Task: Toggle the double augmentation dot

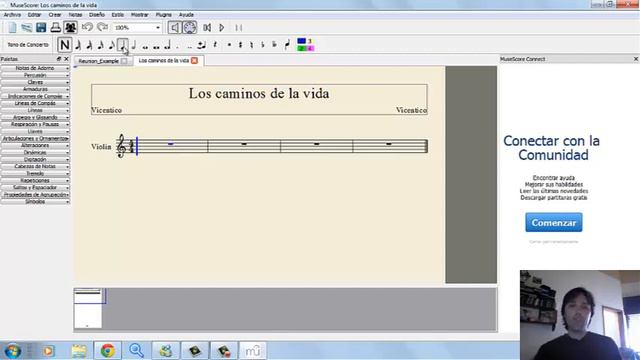Action: pyautogui.click(x=189, y=46)
